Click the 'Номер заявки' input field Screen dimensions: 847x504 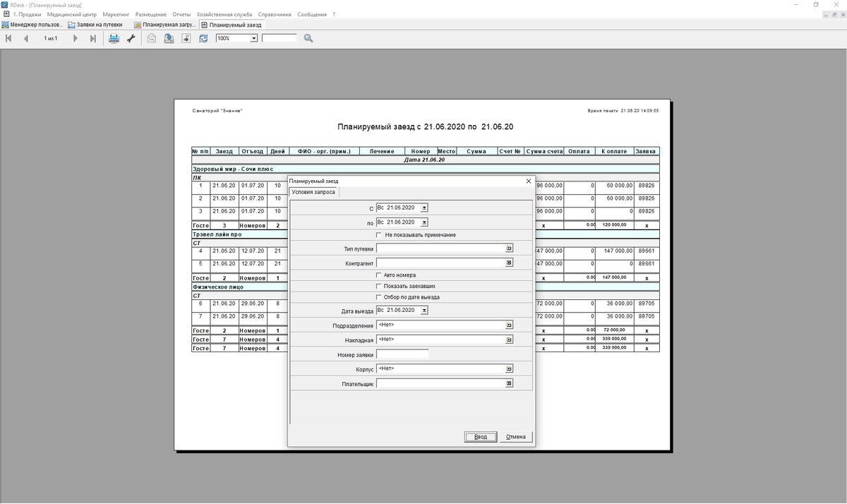[x=402, y=354]
